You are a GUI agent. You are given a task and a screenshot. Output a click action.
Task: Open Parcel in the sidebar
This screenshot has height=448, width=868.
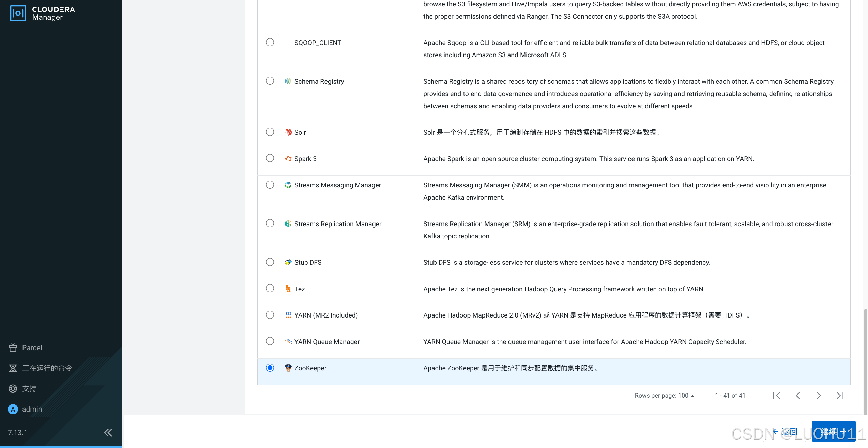pyautogui.click(x=32, y=348)
